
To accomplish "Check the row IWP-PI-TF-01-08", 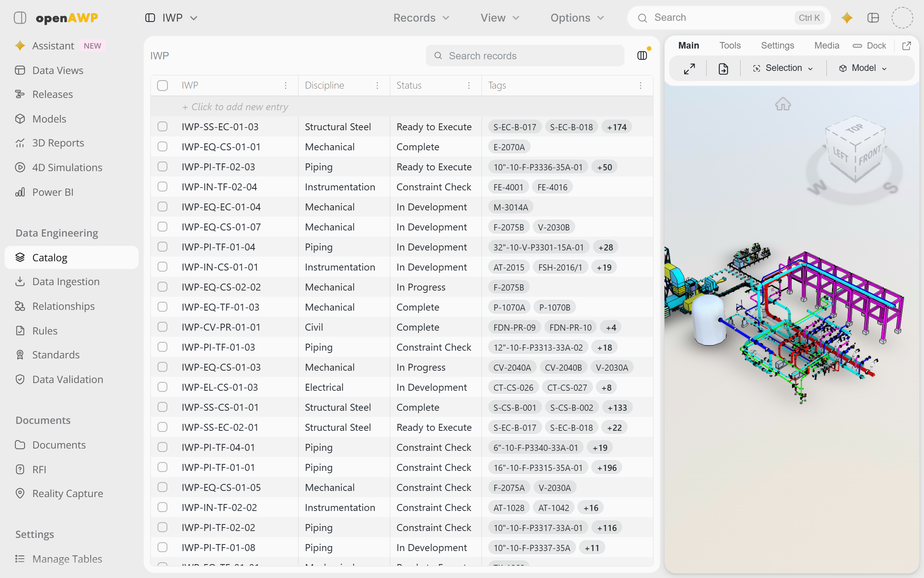I will point(162,547).
